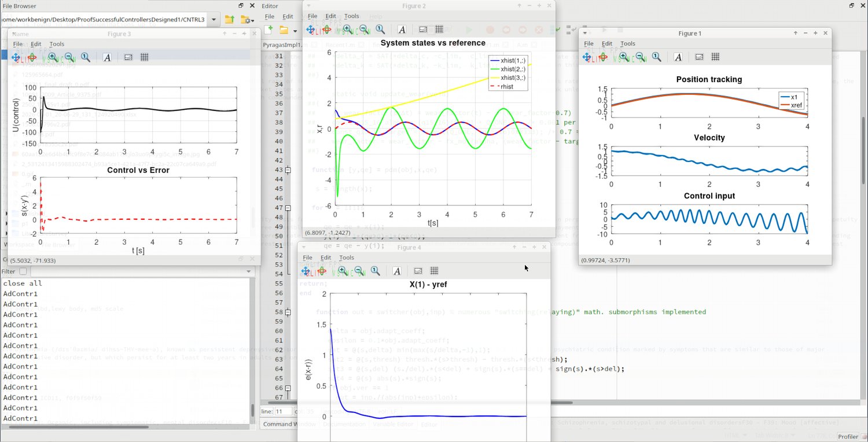The image size is (868, 442).
Task: Toggle the grid in Figure 2
Action: (x=439, y=30)
